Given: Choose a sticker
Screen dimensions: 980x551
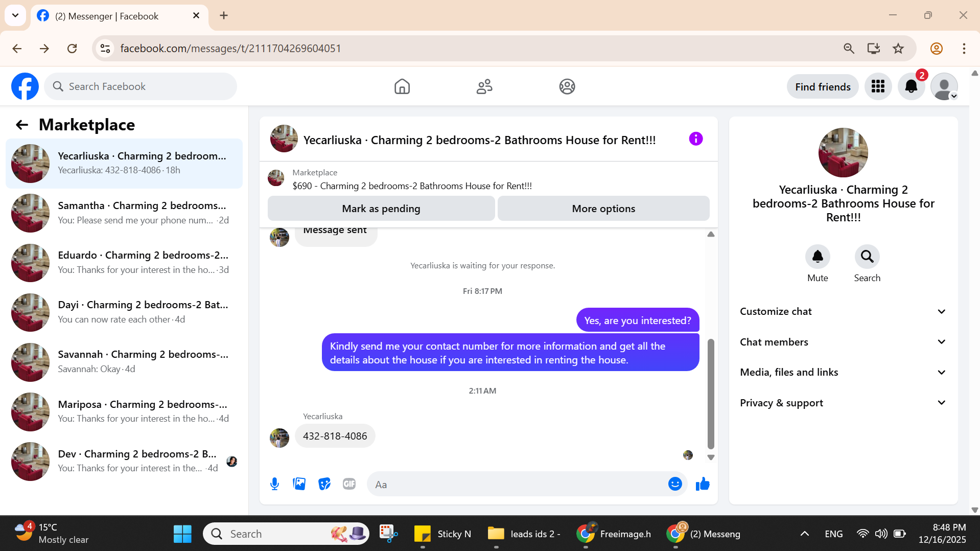Looking at the screenshot, I should coord(324,484).
